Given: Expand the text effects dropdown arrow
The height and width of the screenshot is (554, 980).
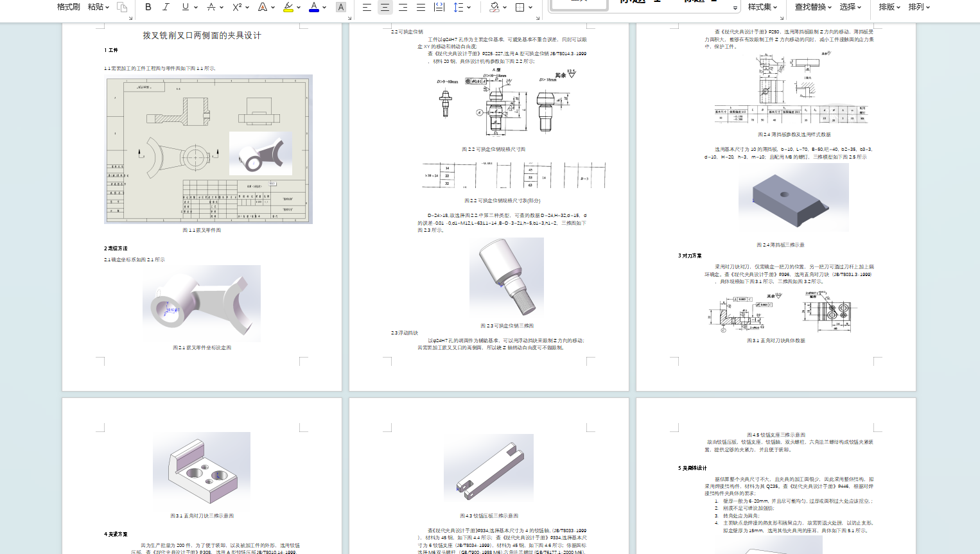Looking at the screenshot, I should click(273, 8).
